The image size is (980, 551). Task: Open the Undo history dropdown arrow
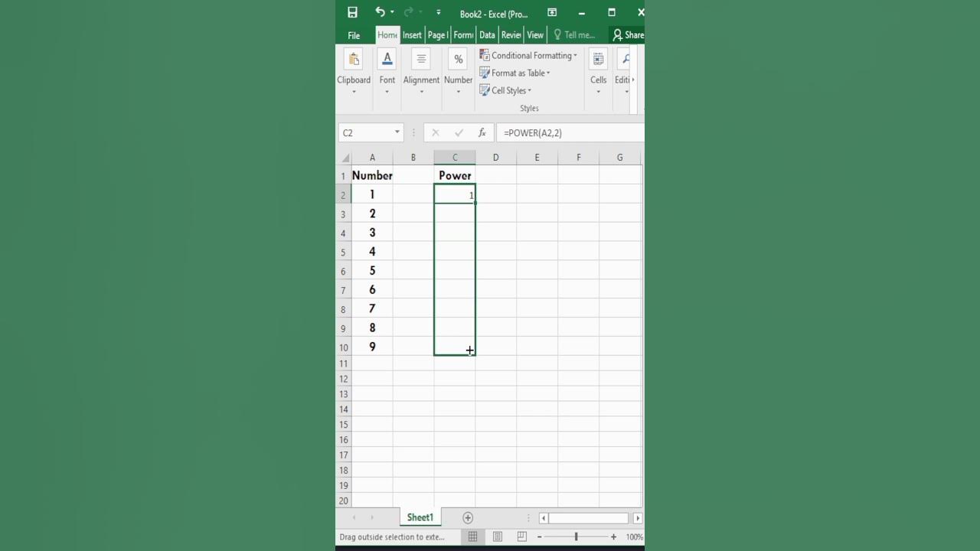392,12
